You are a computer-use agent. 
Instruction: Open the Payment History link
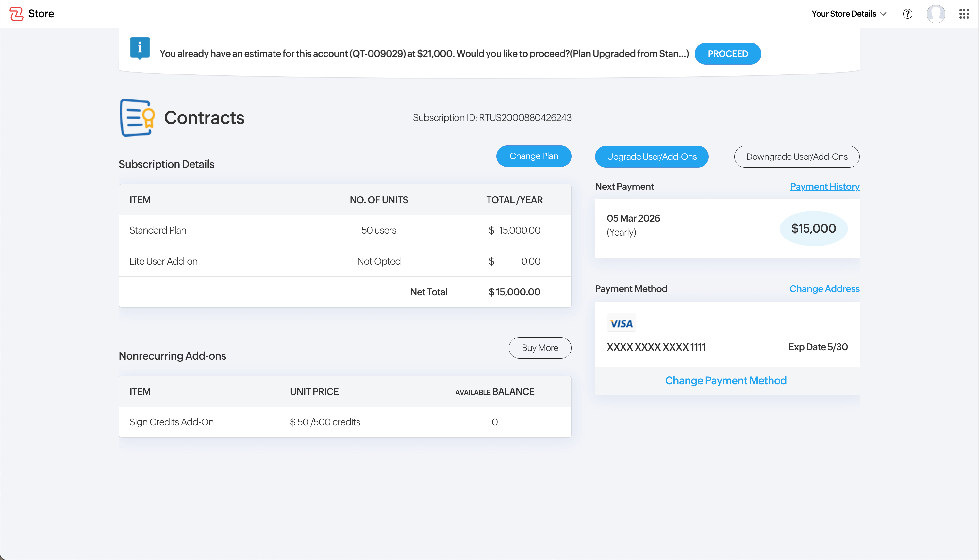(x=824, y=187)
